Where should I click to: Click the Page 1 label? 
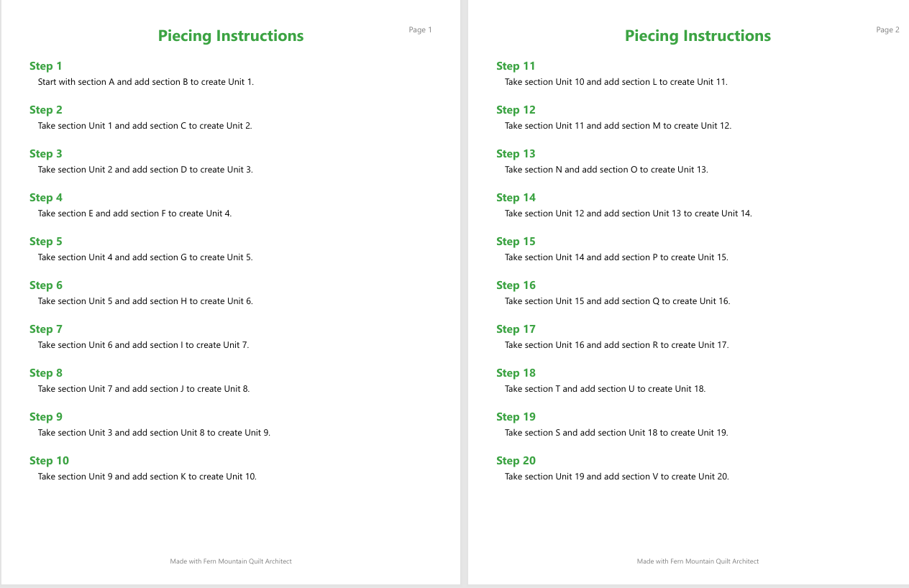coord(420,30)
